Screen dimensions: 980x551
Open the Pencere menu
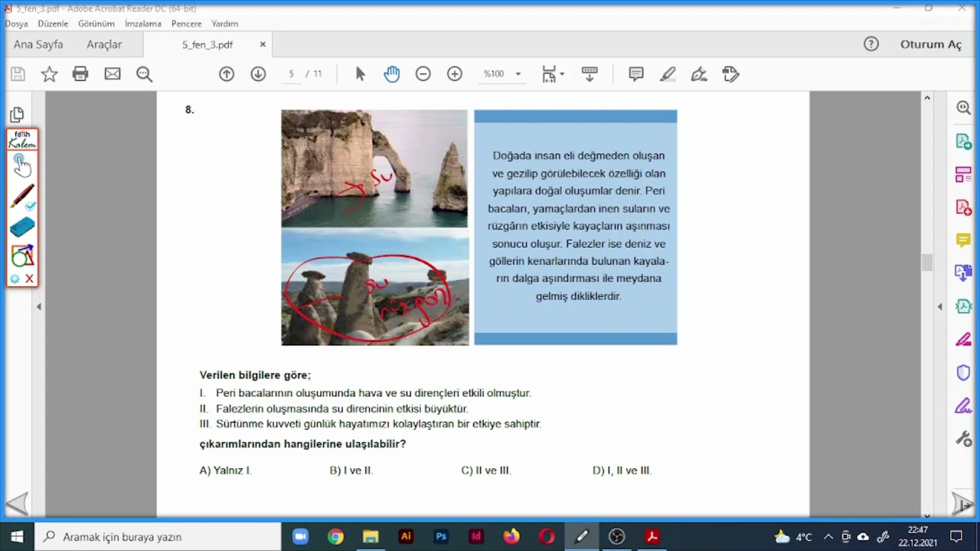pos(186,24)
